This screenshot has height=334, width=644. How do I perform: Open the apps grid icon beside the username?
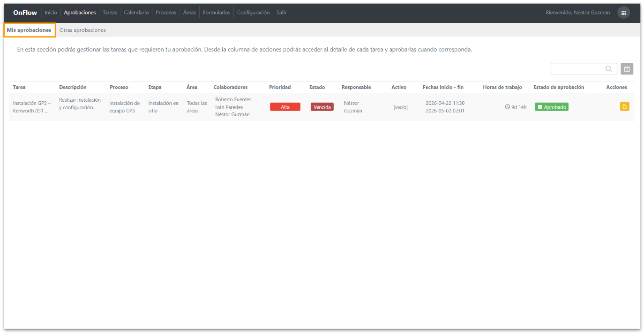pyautogui.click(x=623, y=13)
